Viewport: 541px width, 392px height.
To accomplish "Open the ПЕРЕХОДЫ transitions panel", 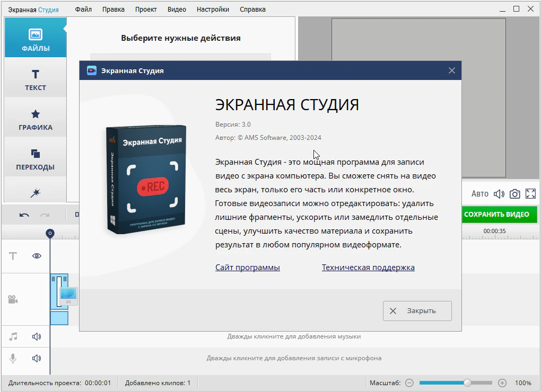I will [36, 159].
